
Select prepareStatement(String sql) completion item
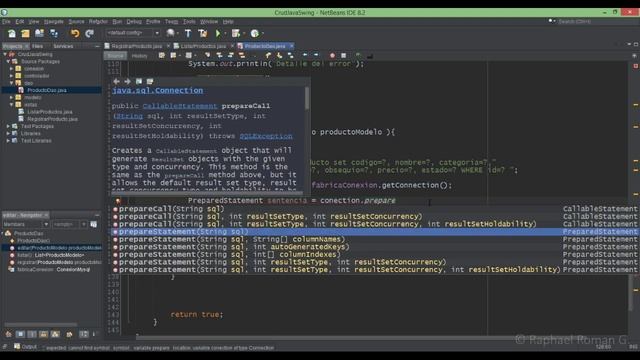pos(374,232)
